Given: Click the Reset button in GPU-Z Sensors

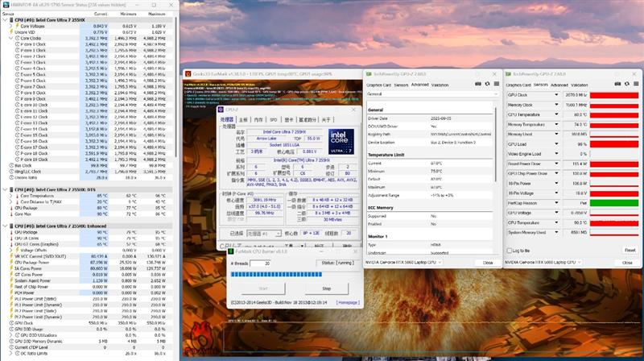Looking at the screenshot, I should pos(629,250).
